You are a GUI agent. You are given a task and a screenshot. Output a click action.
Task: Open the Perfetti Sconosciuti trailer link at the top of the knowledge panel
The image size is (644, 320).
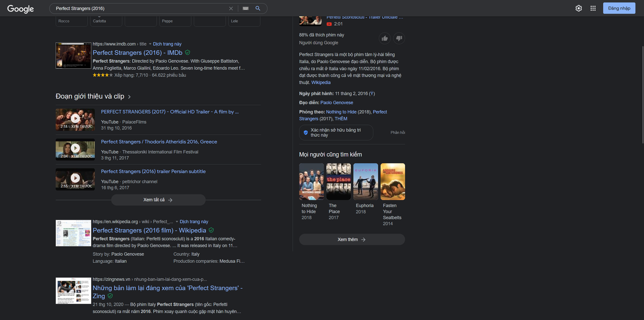[365, 18]
